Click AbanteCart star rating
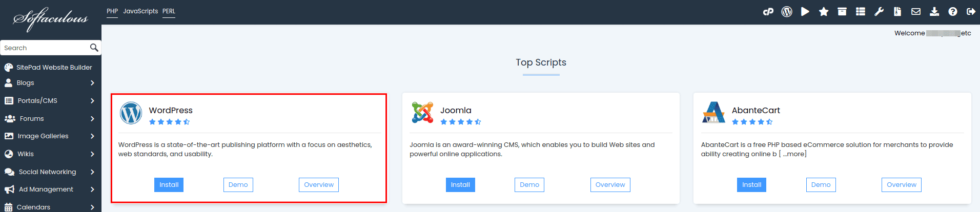This screenshot has width=980, height=212. [752, 122]
